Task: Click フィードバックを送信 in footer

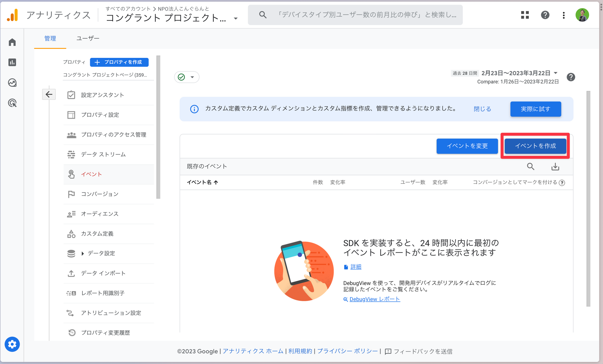Action: tap(418, 351)
